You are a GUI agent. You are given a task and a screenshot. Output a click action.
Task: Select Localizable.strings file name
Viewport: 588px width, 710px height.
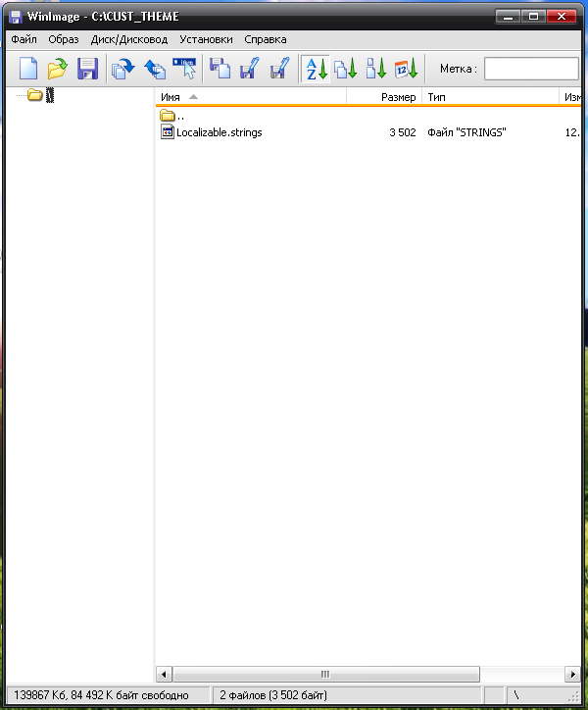(220, 132)
